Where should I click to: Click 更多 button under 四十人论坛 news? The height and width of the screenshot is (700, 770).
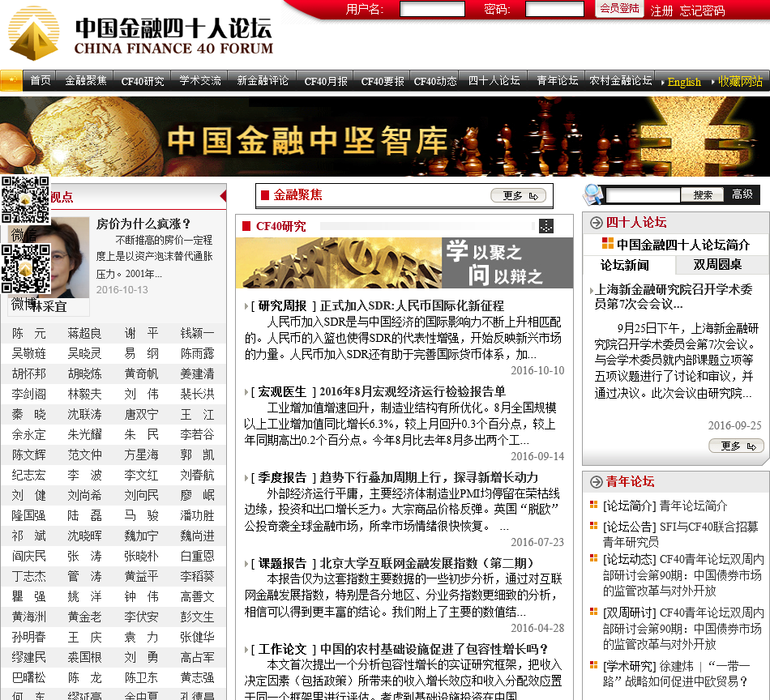click(x=736, y=446)
